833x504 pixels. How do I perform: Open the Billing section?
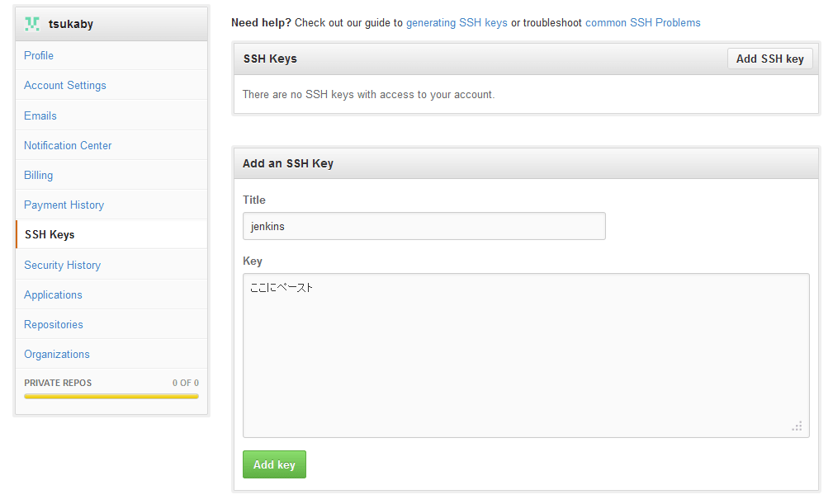[x=39, y=175]
